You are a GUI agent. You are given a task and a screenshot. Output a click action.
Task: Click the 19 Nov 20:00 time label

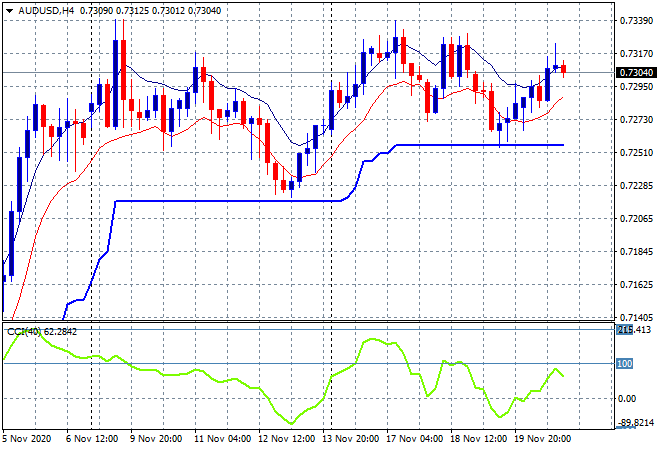[x=542, y=439]
